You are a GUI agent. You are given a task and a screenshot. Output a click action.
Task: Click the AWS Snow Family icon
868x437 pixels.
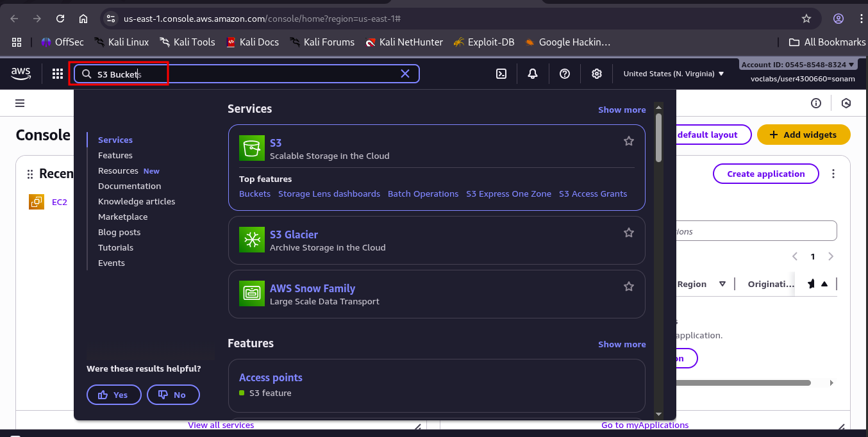pyautogui.click(x=251, y=293)
